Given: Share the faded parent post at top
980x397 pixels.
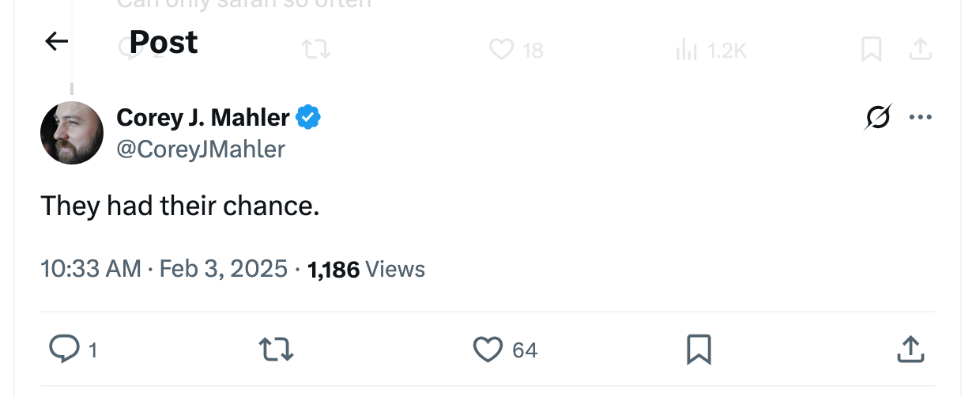Looking at the screenshot, I should [x=919, y=50].
